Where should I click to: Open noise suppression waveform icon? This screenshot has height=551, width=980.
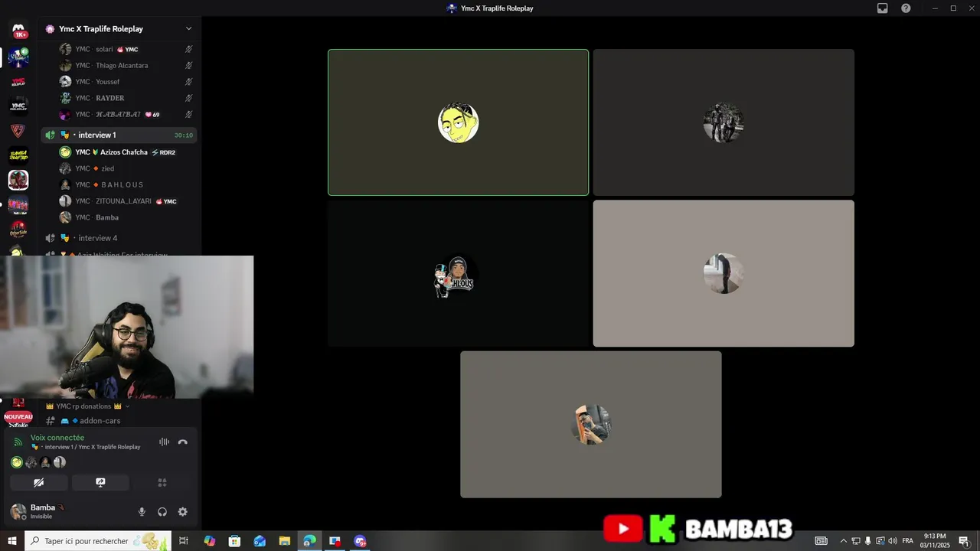pyautogui.click(x=164, y=442)
